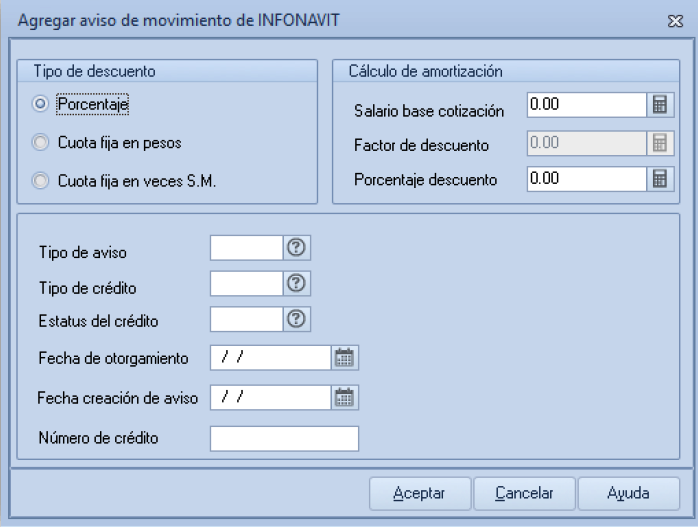Open calendar for Fecha creación de aviso

point(345,397)
